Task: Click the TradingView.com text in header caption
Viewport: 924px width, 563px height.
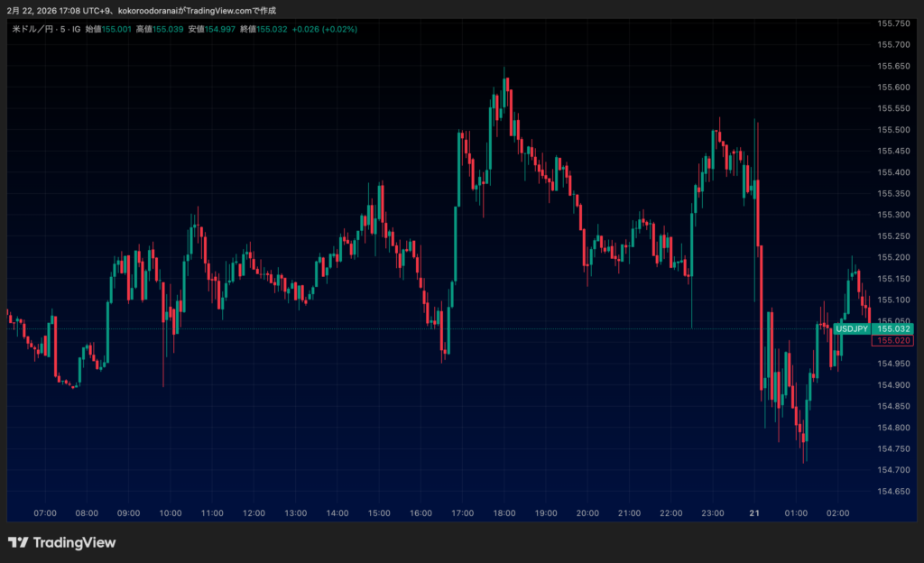Action: click(217, 10)
